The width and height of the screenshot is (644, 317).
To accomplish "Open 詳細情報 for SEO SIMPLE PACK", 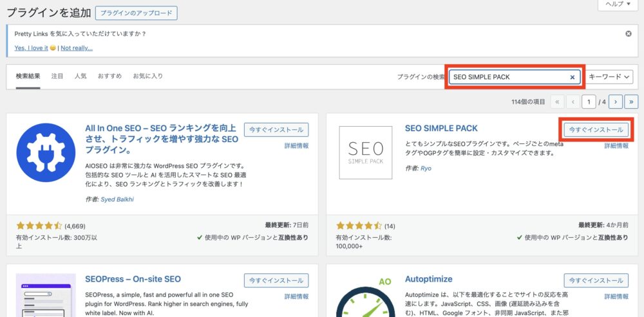I will tap(616, 145).
